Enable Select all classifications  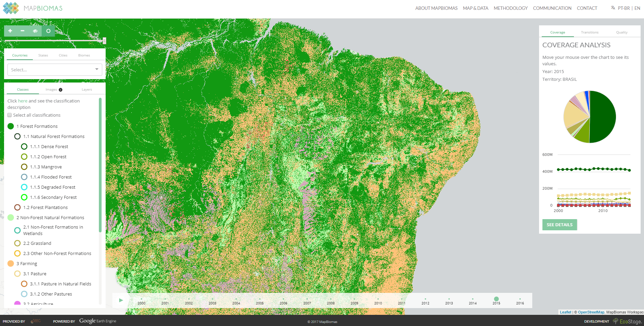click(9, 115)
